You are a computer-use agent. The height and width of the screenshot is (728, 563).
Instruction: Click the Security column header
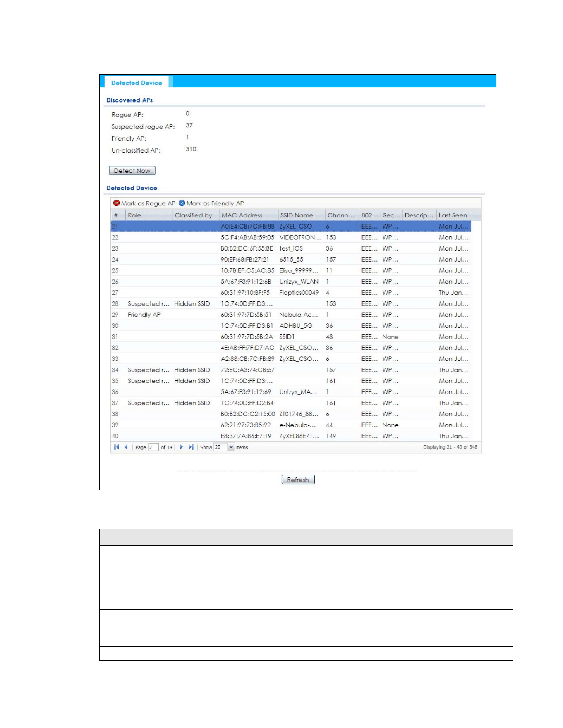coord(391,215)
